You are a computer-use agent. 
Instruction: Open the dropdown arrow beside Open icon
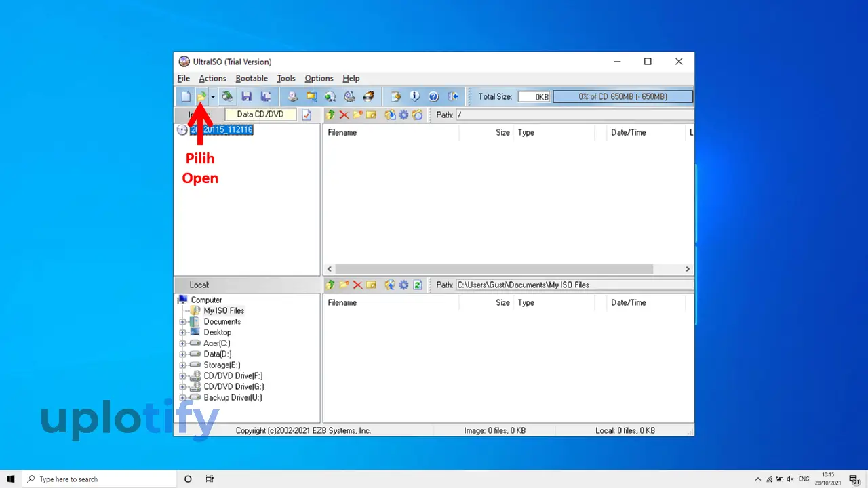212,97
